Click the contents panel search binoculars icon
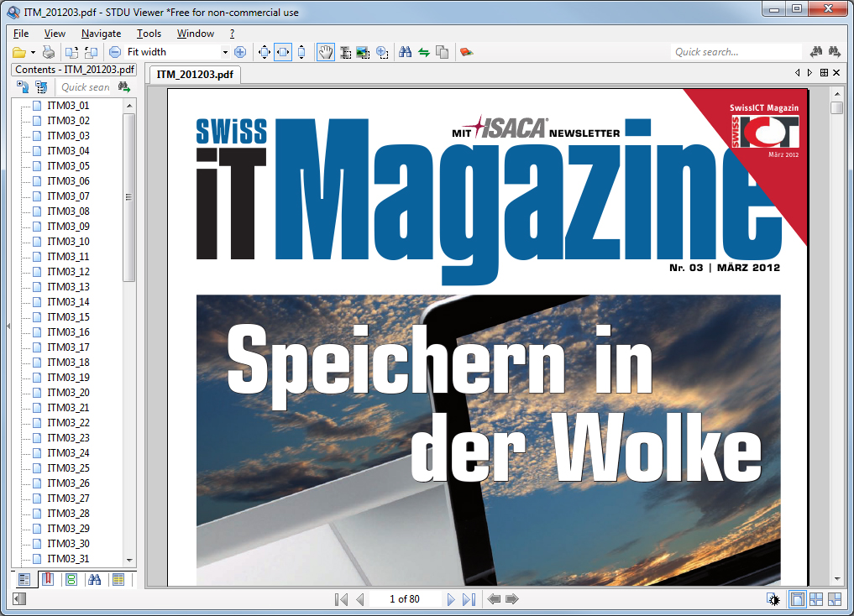Image resolution: width=854 pixels, height=616 pixels. [124, 86]
